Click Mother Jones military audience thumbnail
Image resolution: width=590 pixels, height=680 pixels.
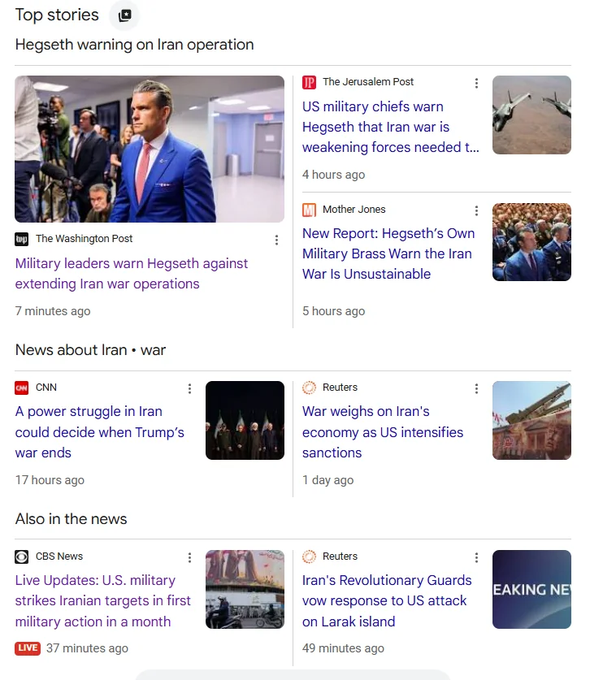[531, 242]
